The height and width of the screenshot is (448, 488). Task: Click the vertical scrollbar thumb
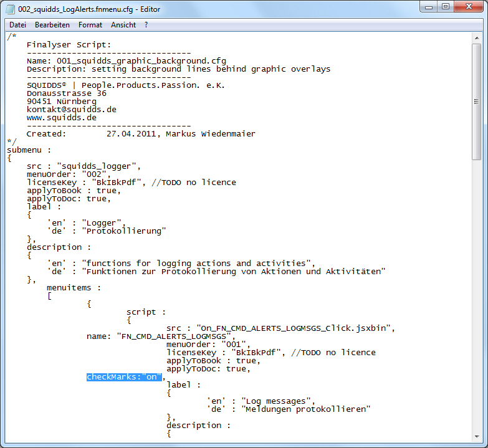click(477, 102)
